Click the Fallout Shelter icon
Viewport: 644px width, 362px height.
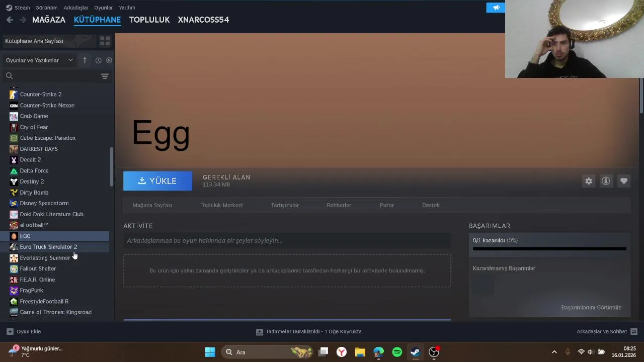coord(14,268)
